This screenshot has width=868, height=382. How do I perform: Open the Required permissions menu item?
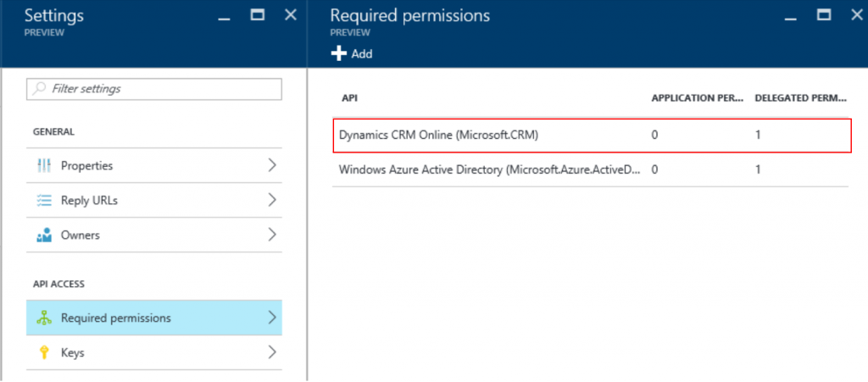(116, 318)
